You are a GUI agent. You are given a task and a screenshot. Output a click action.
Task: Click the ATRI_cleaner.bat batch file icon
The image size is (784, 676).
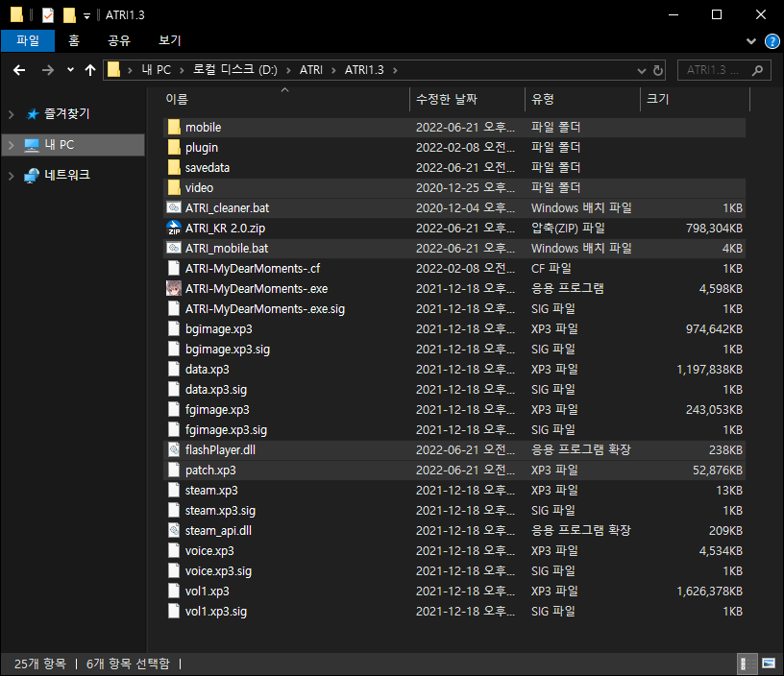click(174, 207)
